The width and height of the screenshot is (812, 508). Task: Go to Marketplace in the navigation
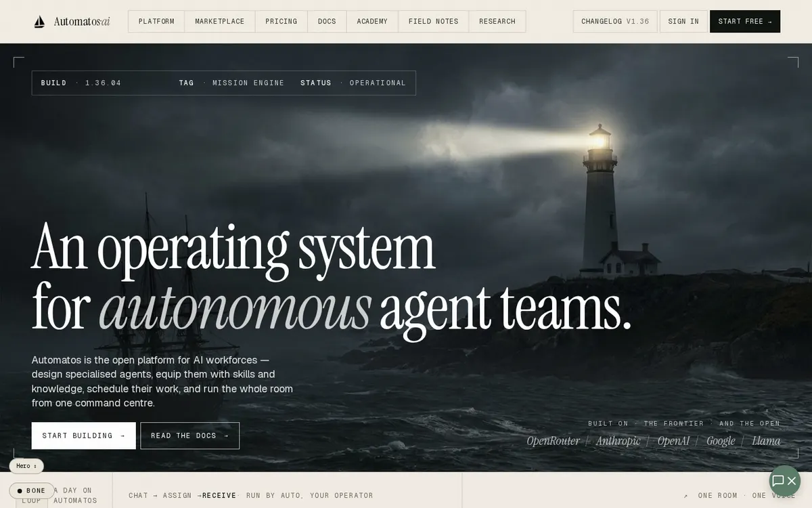(220, 22)
